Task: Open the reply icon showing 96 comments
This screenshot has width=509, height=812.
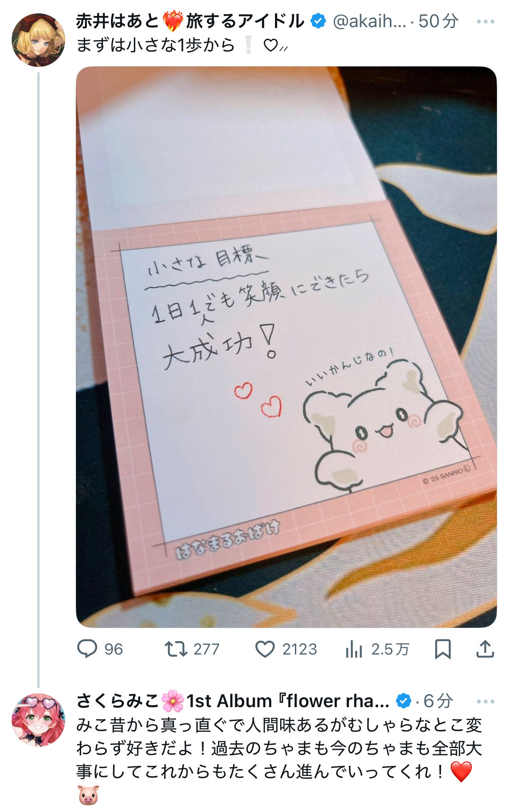Action: (x=87, y=649)
